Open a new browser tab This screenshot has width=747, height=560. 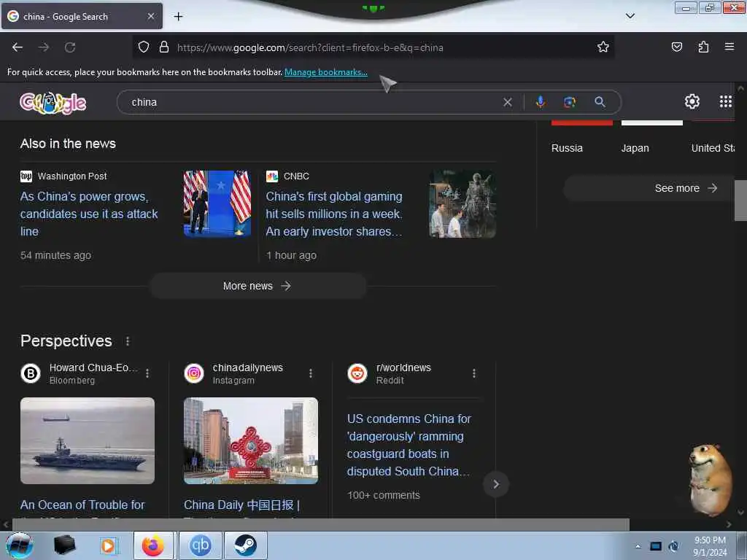pos(178,16)
